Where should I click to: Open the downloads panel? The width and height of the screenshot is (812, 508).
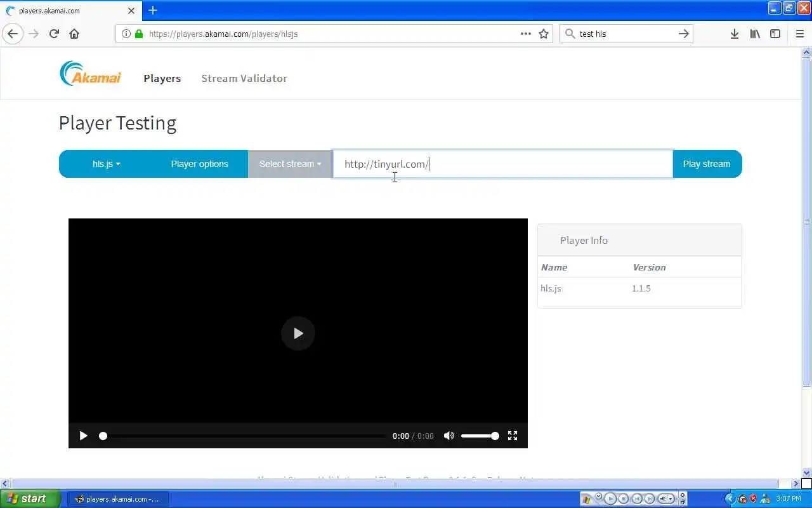(x=734, y=34)
